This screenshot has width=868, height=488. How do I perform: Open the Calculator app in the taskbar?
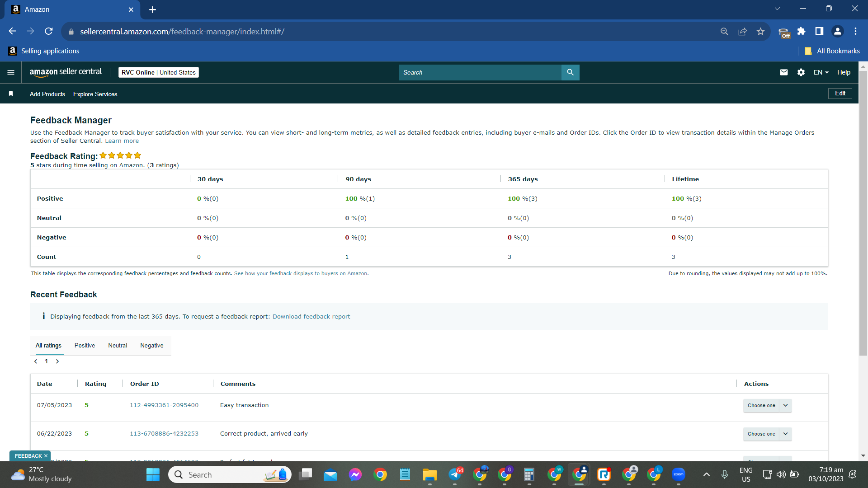click(x=529, y=474)
